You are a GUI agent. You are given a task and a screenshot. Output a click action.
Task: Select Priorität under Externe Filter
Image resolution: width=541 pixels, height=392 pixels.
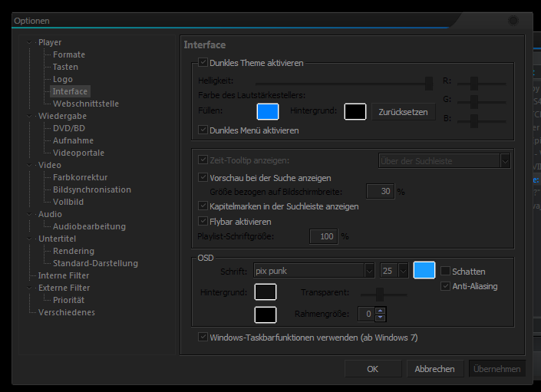pyautogui.click(x=68, y=300)
